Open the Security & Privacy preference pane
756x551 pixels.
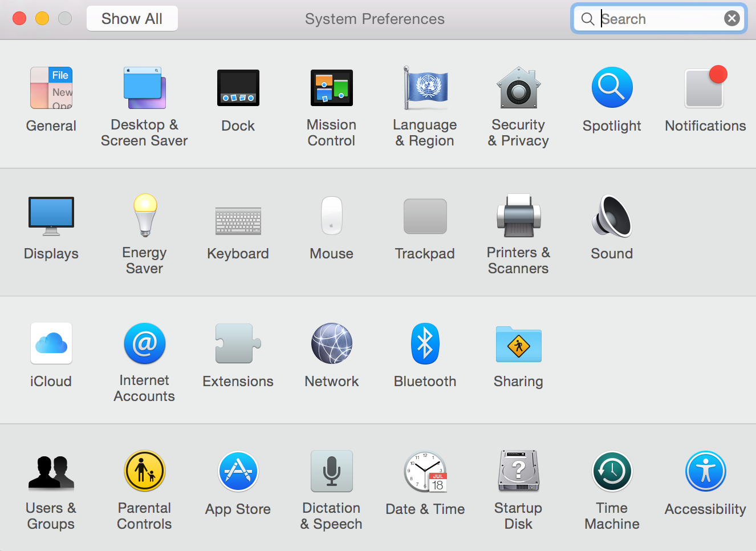(518, 88)
